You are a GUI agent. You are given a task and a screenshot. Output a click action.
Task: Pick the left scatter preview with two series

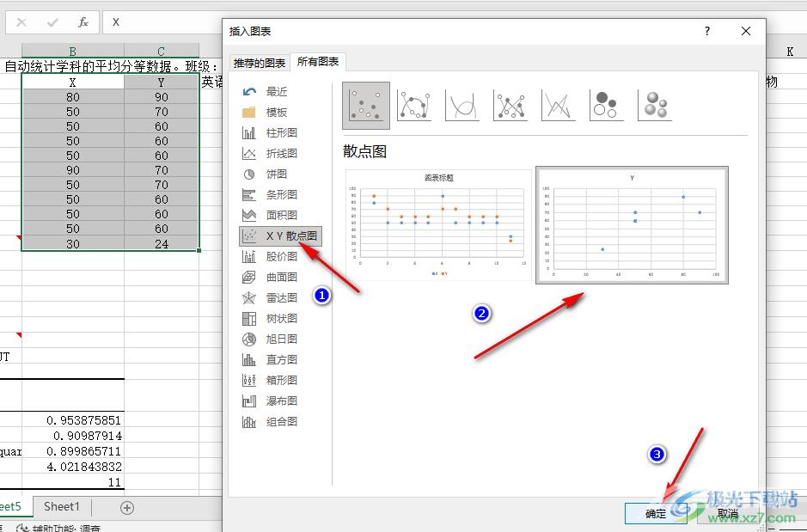click(438, 225)
